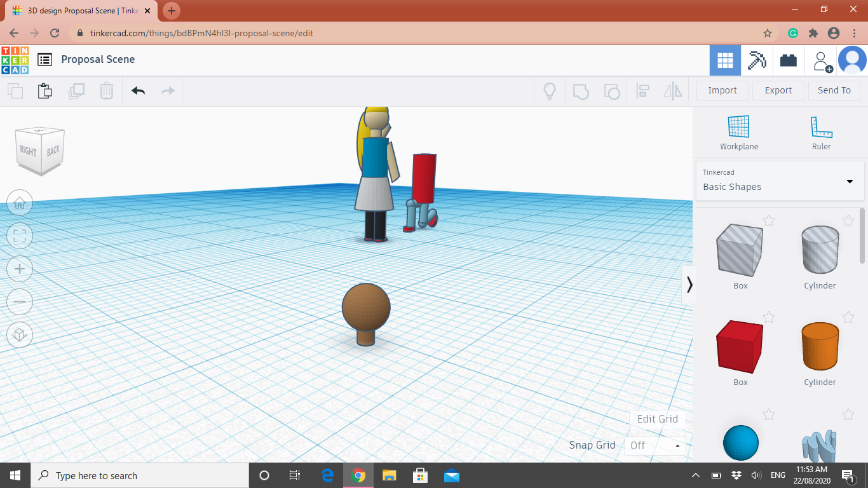Toggle orthographic perspective view cube icon
868x488 pixels.
point(20,334)
